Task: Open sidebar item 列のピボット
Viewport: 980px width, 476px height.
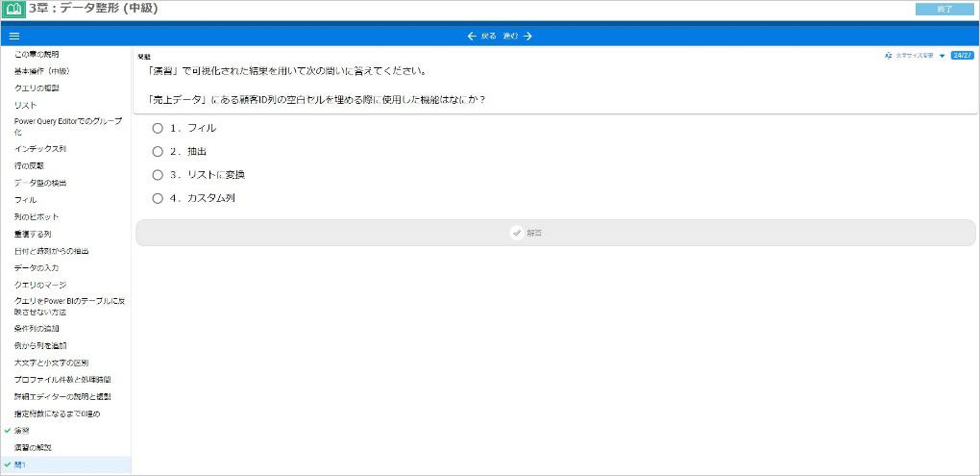Action: pos(37,216)
